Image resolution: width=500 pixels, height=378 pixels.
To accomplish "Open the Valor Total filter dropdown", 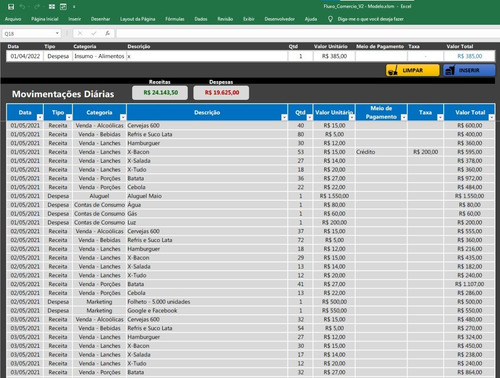I will tap(491, 117).
